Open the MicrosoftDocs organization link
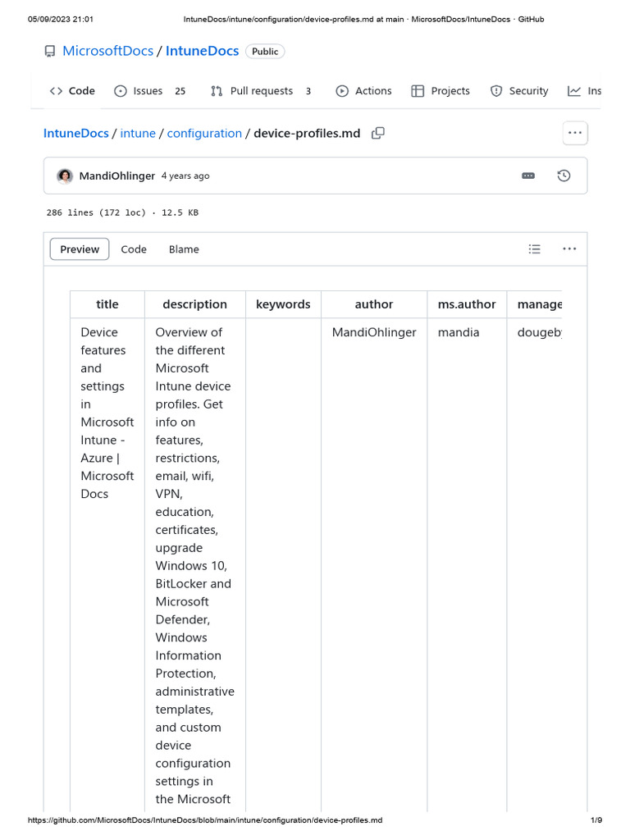Viewport: 630px width, 840px height. [107, 51]
